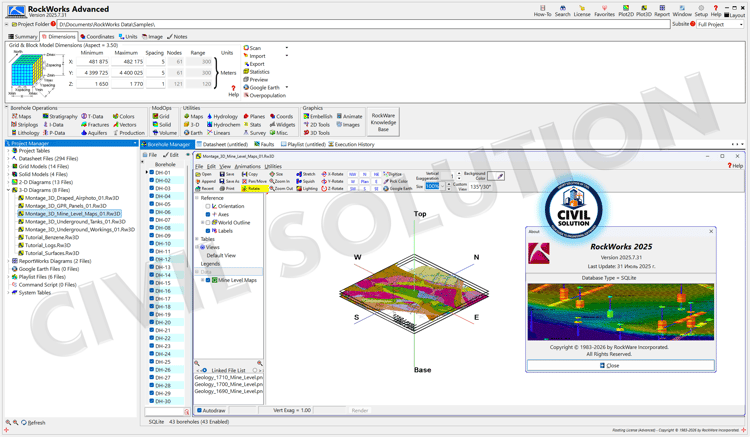750x437 pixels.
Task: Open the Aquifers tool
Action: 94,133
